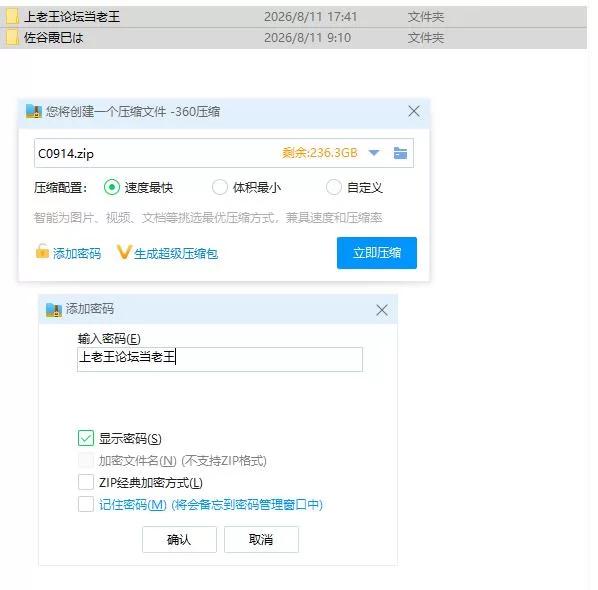Open 添加密码 link
This screenshot has height=590, width=598.
click(x=77, y=253)
